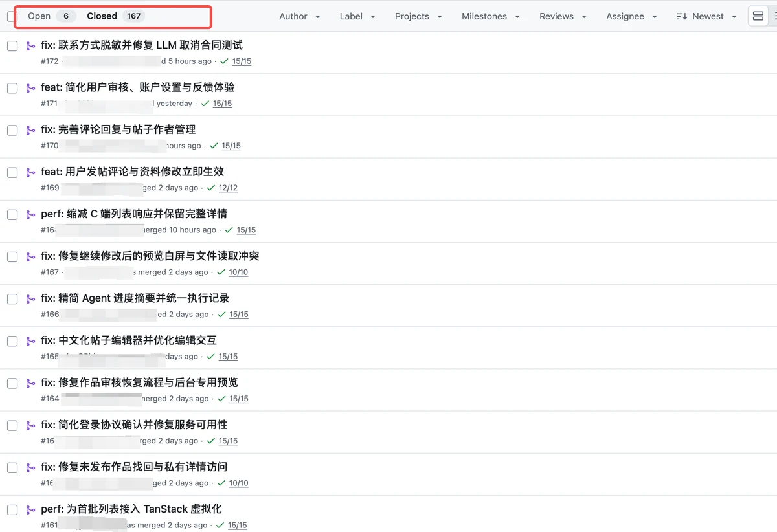Click the merged icon for PR #169
Screen dimensions: 777x532
click(30, 172)
